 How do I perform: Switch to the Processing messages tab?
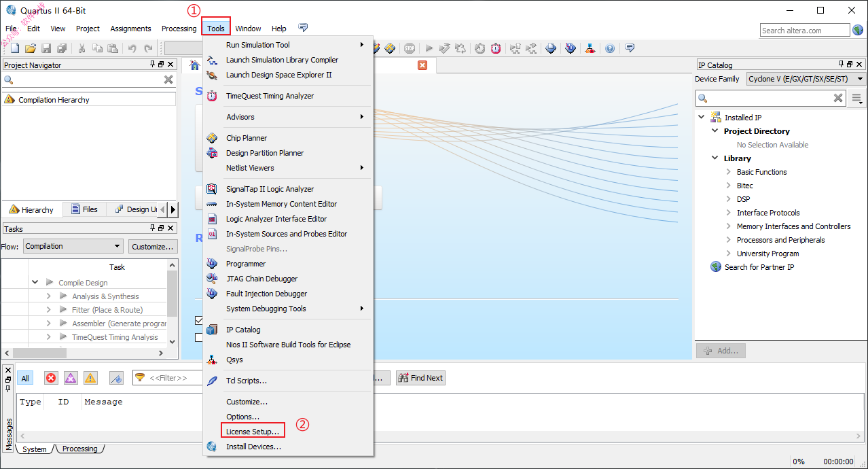click(x=80, y=449)
